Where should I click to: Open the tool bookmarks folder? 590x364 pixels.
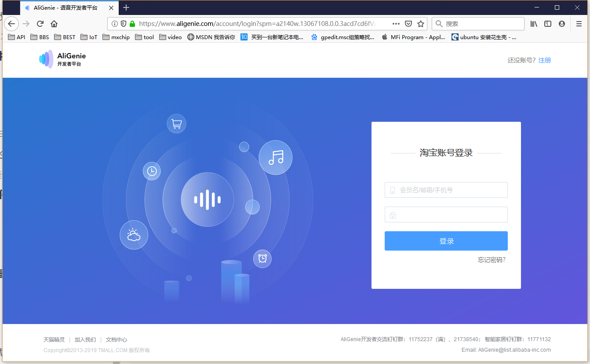(144, 37)
